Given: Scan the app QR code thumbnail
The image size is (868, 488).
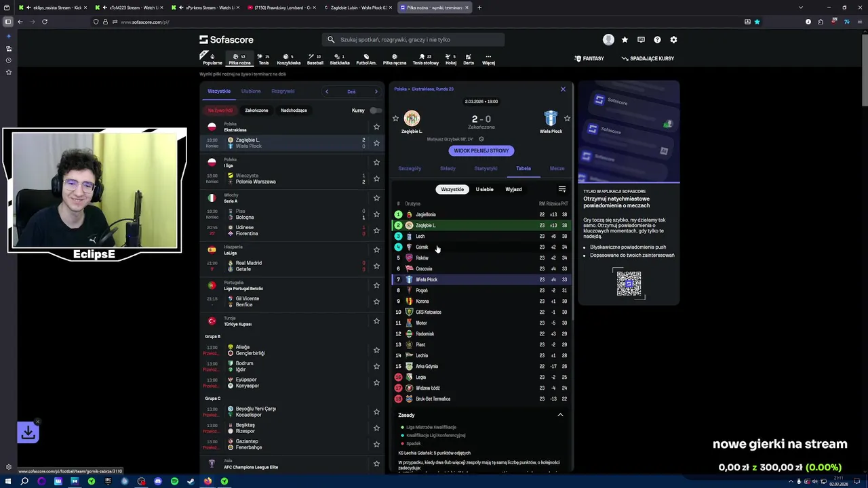Looking at the screenshot, I should click(629, 283).
